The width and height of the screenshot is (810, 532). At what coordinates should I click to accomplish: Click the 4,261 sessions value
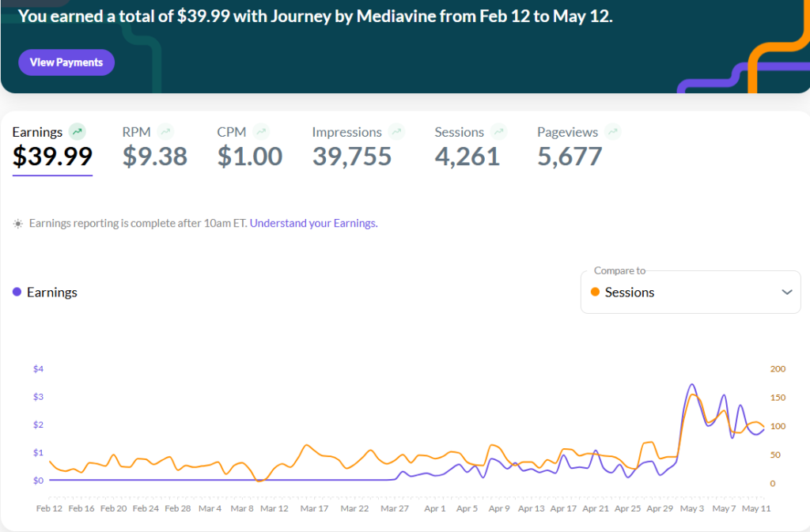(x=467, y=157)
